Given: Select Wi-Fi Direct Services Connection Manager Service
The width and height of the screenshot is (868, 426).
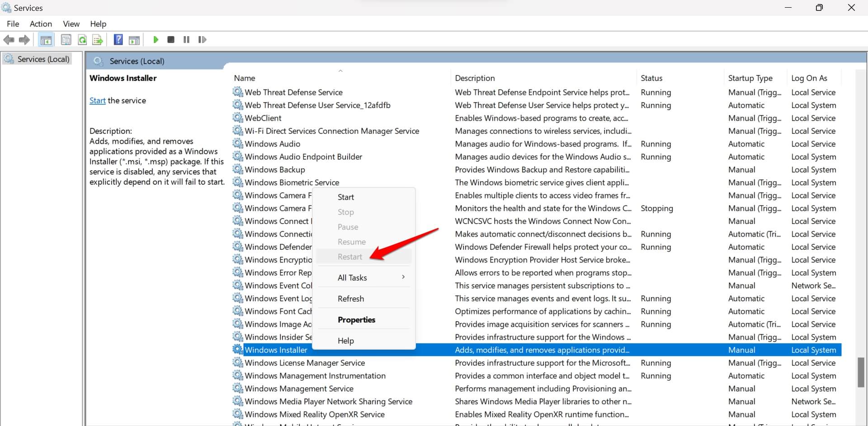Looking at the screenshot, I should pos(332,131).
